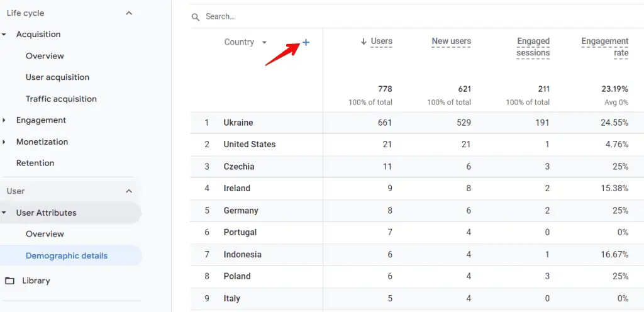Open the Traffic acquisition report
Viewport: 644px width, 312px height.
61,99
